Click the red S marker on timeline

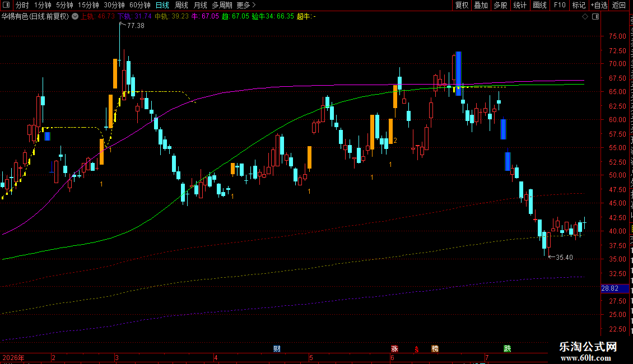tap(417, 349)
